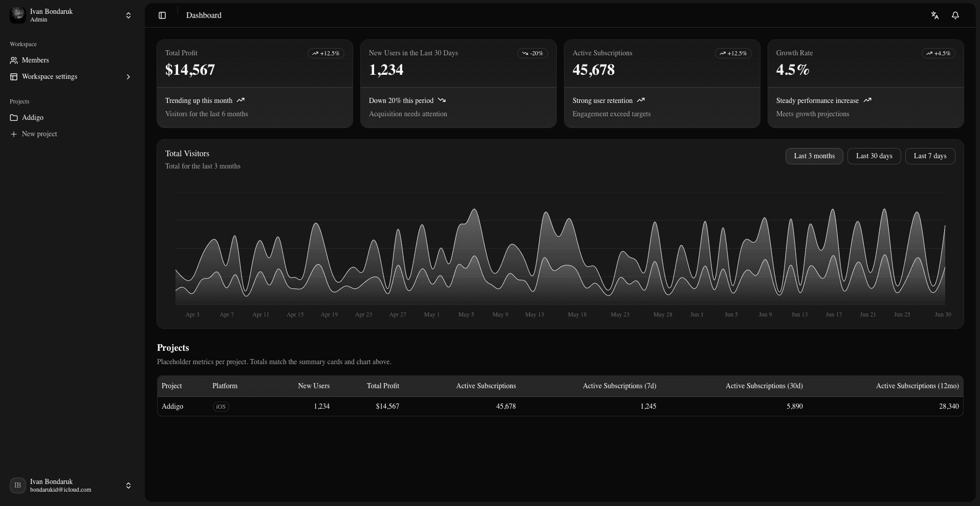Viewport: 980px width, 506px height.
Task: Click the Apr 3 label on chart axis
Action: tap(192, 314)
